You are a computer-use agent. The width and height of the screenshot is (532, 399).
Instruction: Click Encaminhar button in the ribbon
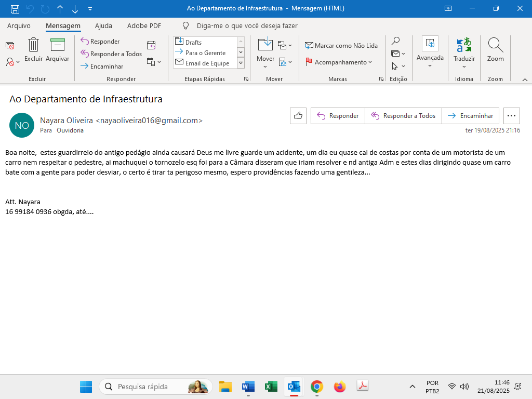click(102, 66)
